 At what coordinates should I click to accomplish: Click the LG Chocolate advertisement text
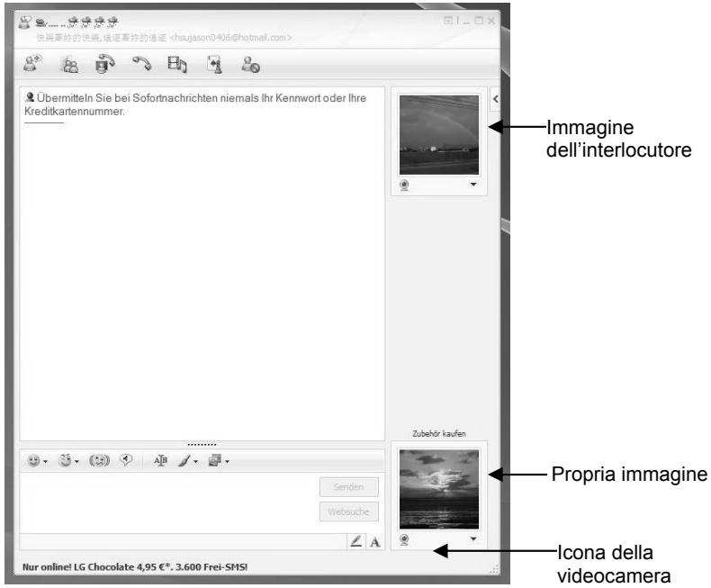[x=135, y=566]
